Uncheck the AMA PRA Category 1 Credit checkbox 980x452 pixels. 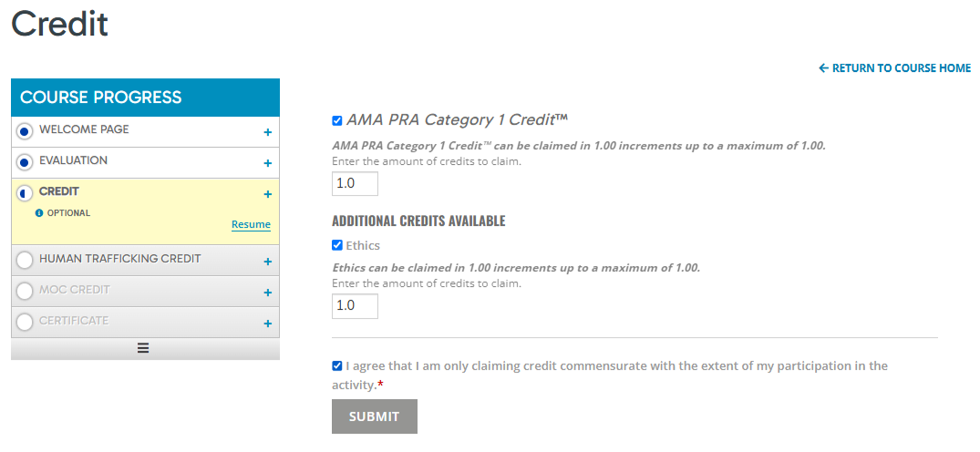click(337, 120)
